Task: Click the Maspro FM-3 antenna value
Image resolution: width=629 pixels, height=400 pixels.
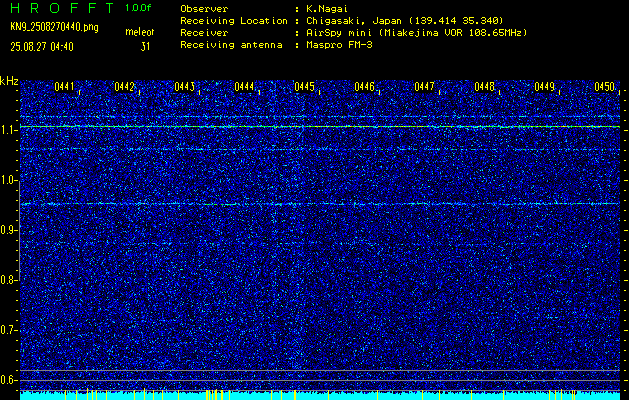Action: 339,45
